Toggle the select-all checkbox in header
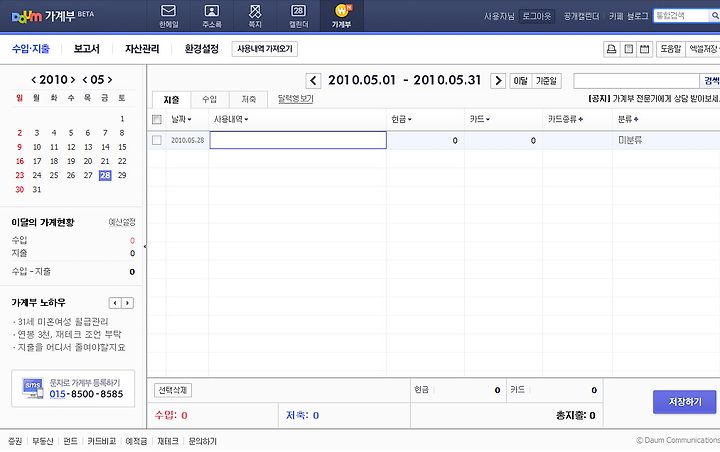 (x=157, y=119)
